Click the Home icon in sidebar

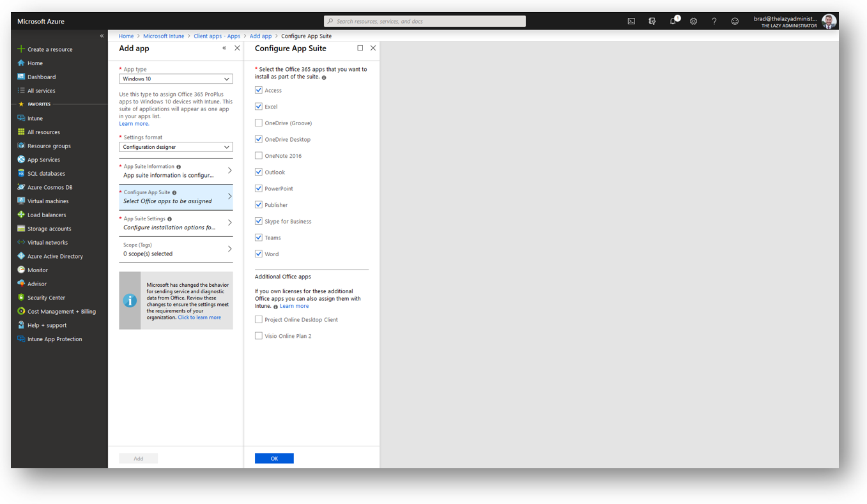pyautogui.click(x=21, y=63)
